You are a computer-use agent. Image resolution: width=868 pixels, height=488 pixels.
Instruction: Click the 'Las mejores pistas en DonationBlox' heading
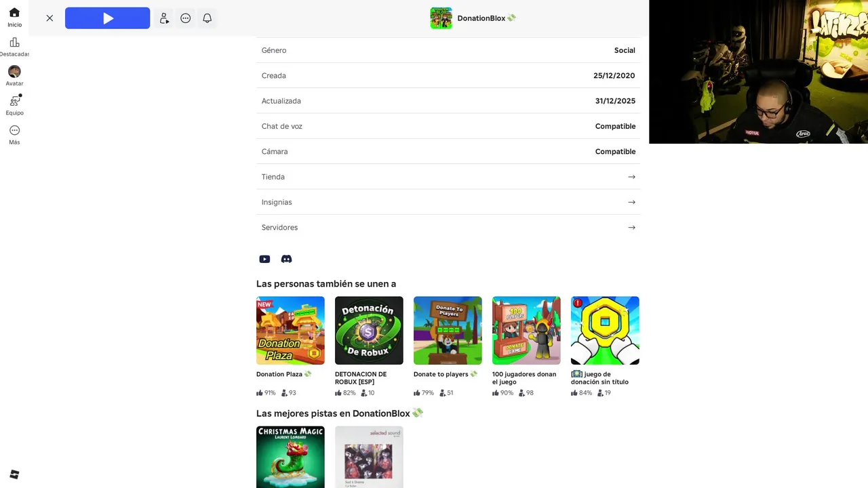(x=339, y=413)
